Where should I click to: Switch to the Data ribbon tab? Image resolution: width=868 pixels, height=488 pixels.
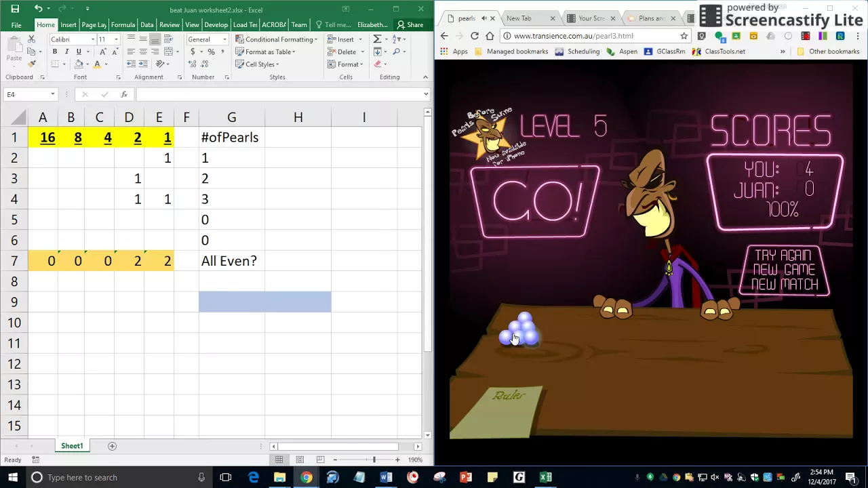(146, 24)
